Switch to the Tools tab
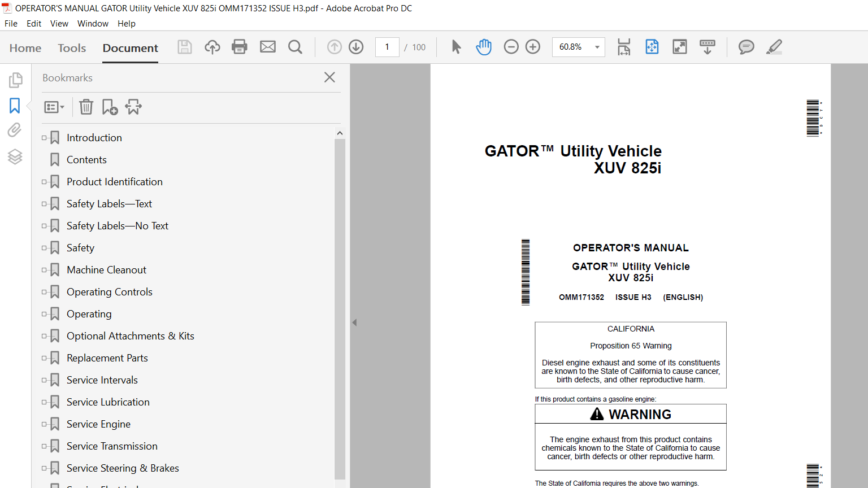 coord(72,48)
